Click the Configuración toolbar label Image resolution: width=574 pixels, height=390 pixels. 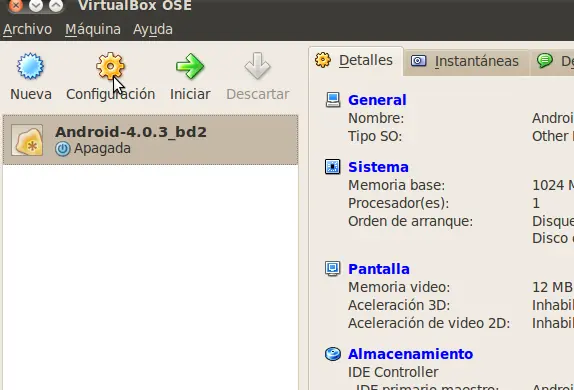pos(111,94)
